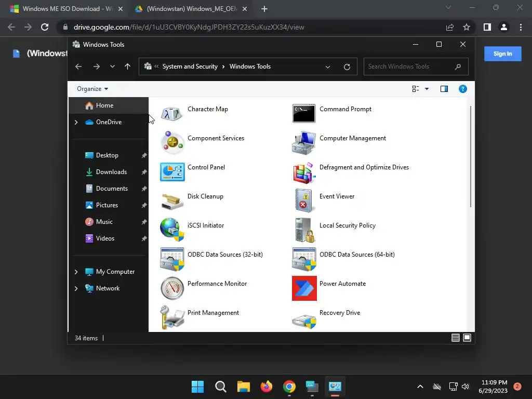Select ODBC Data Sources (64-bit) icon
This screenshot has height=399, width=532.
[x=304, y=259]
